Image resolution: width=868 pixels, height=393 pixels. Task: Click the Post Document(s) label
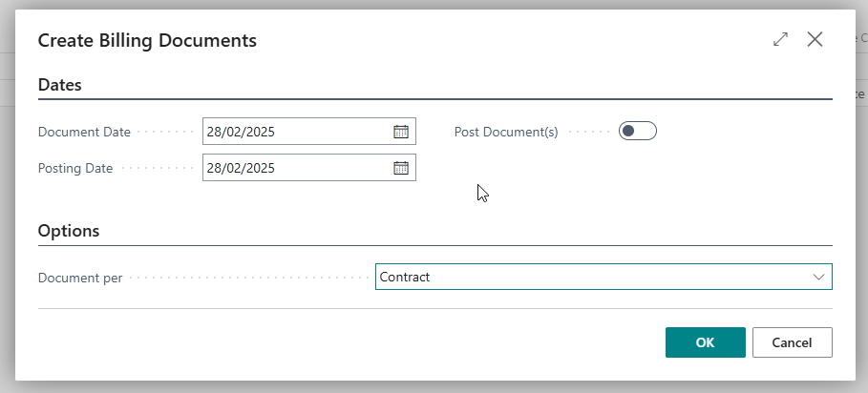point(506,132)
